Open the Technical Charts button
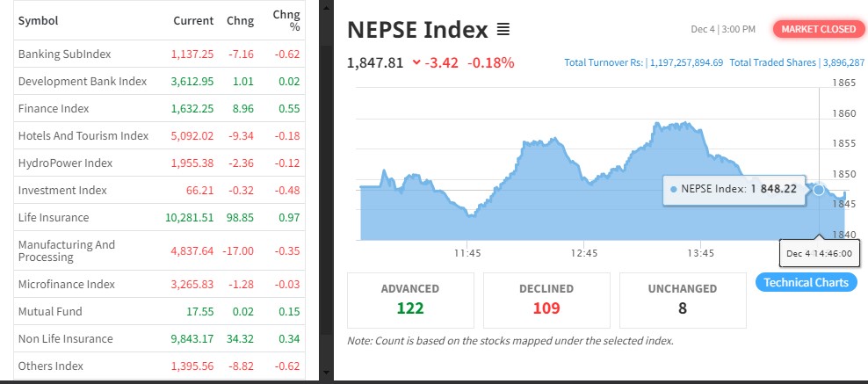Screen dimensions: 868x384 pos(806,282)
